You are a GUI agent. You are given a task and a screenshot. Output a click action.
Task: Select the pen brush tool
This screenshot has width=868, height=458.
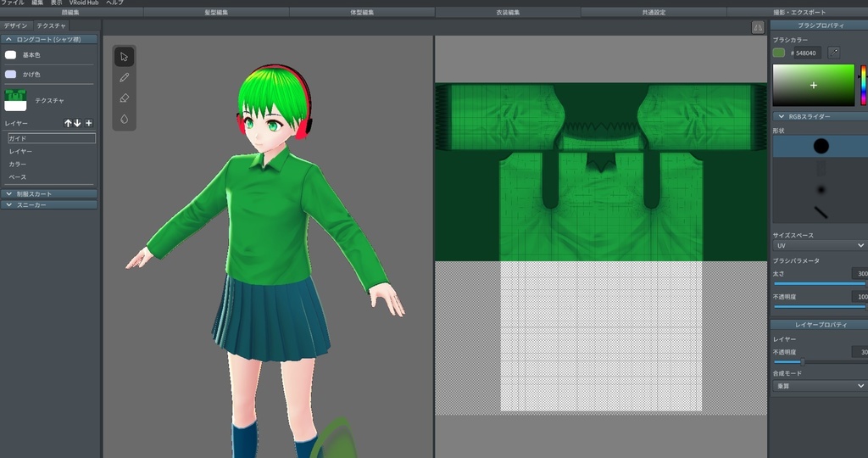(124, 77)
